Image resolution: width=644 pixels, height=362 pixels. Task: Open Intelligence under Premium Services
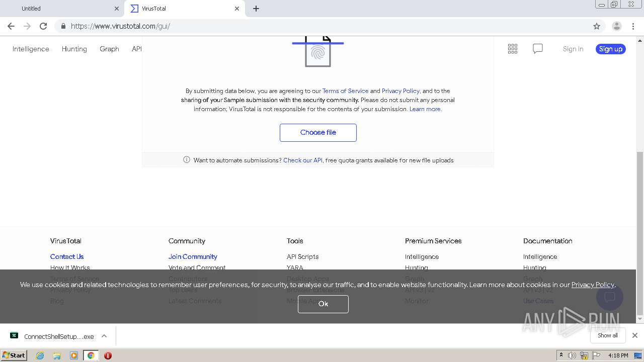tap(422, 256)
